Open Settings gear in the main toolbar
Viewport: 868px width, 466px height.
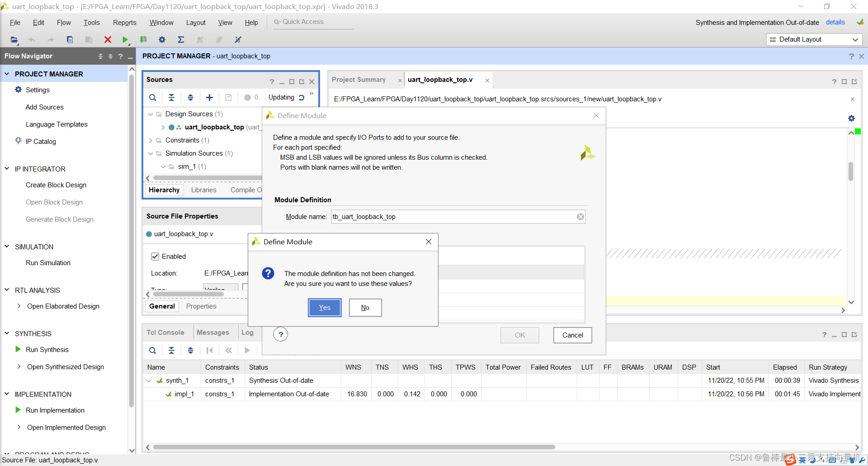[162, 40]
